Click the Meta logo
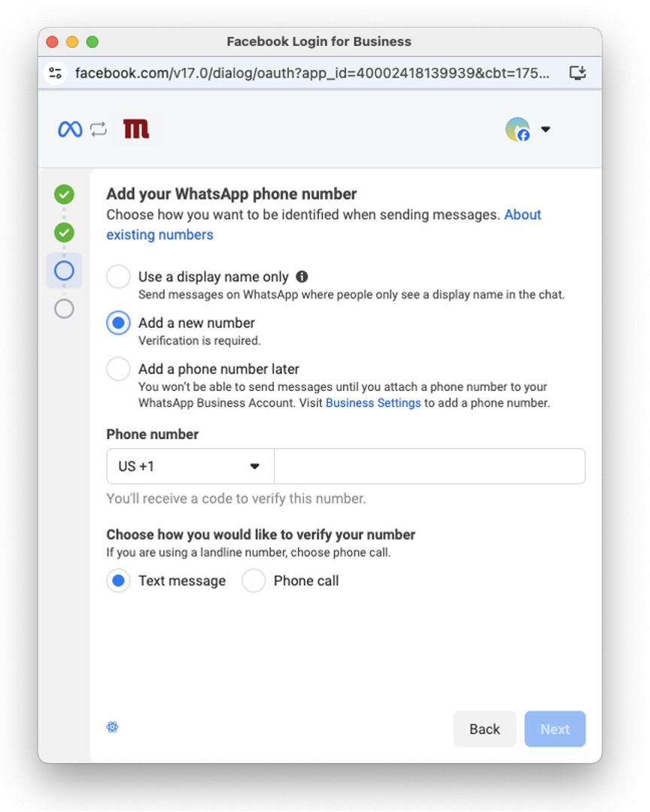The width and height of the screenshot is (650, 812). click(70, 129)
